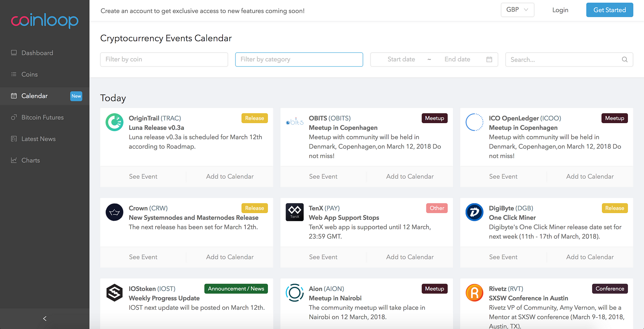This screenshot has height=329, width=644.
Task: Click the Get Started button
Action: click(610, 10)
